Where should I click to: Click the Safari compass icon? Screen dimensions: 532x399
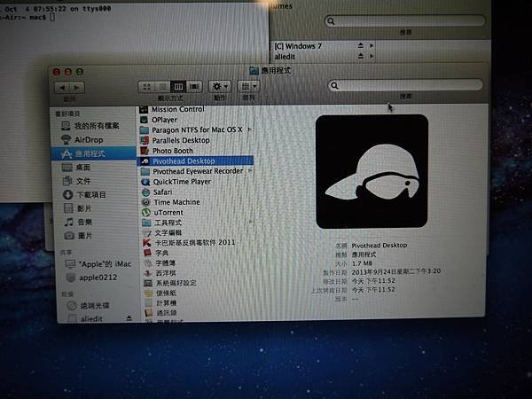[x=146, y=192]
